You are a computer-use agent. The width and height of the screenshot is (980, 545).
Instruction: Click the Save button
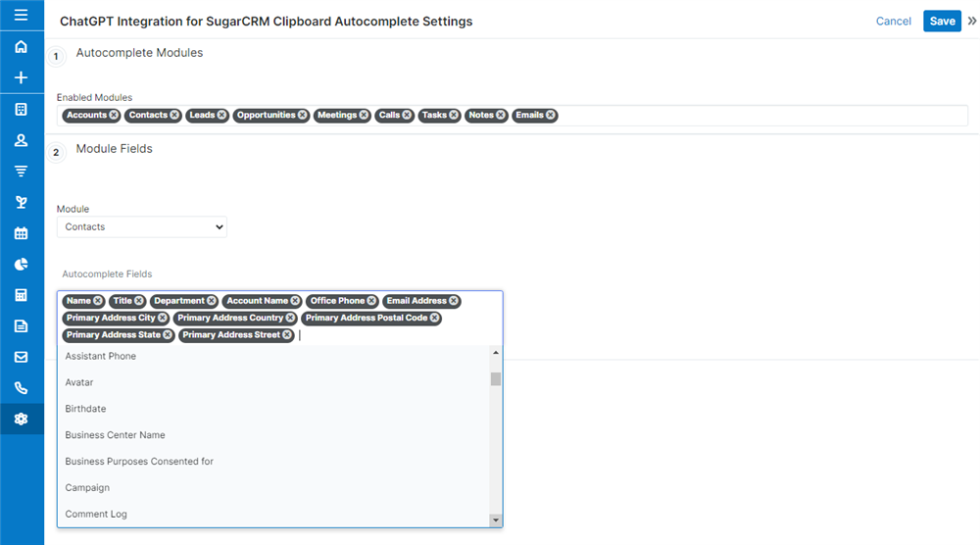(x=942, y=22)
